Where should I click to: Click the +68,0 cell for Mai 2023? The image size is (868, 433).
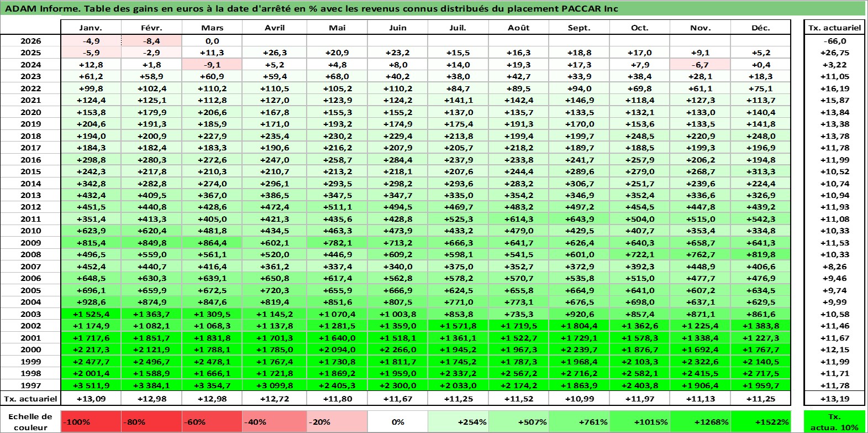[x=337, y=76]
